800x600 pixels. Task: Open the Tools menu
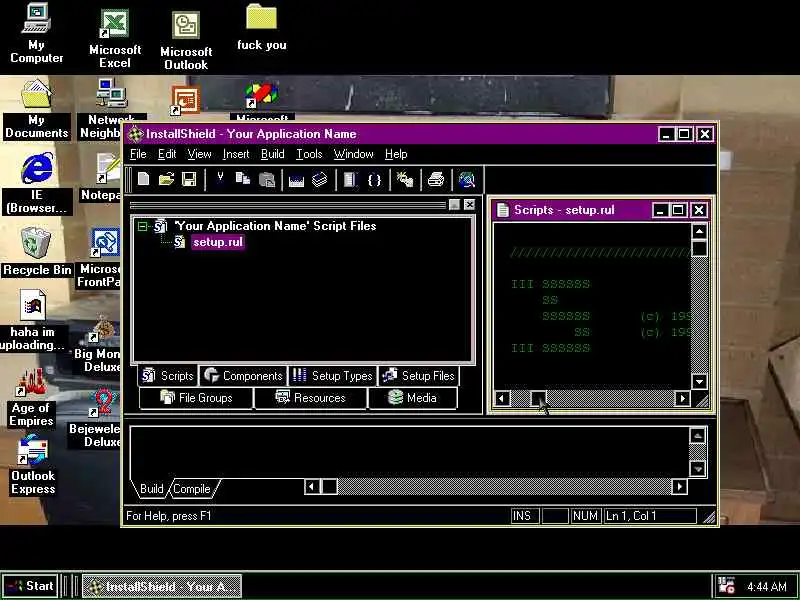coord(309,154)
